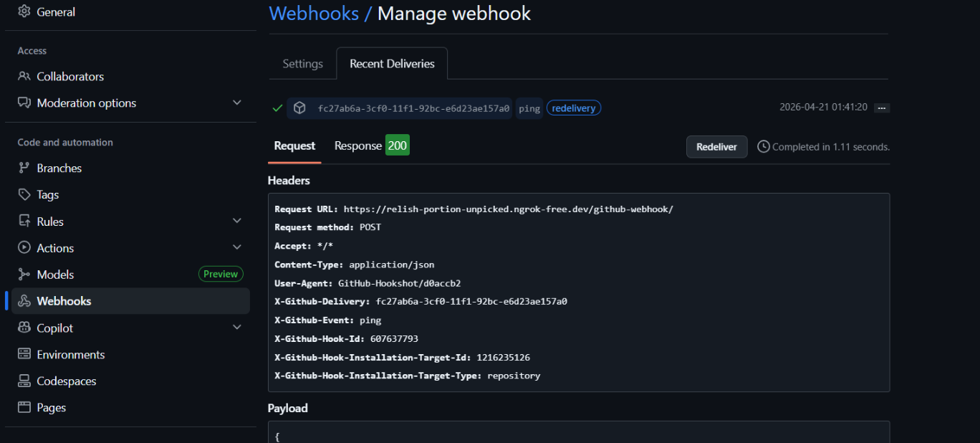Open the Webhooks sidebar item

coord(130,301)
